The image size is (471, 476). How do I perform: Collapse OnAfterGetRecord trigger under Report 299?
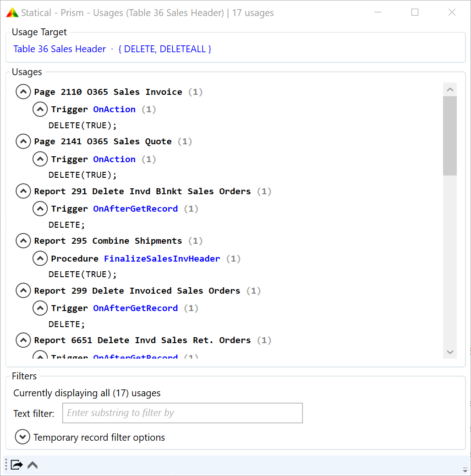(40, 308)
